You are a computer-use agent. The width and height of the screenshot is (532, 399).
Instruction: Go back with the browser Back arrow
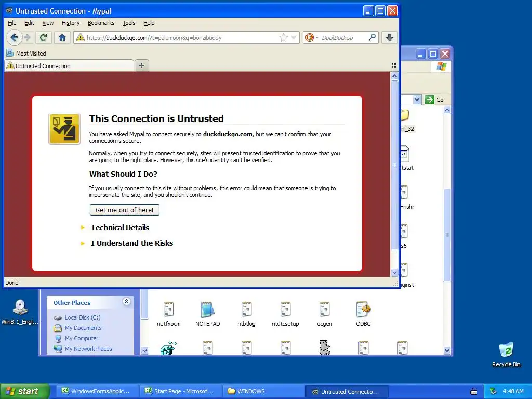14,37
